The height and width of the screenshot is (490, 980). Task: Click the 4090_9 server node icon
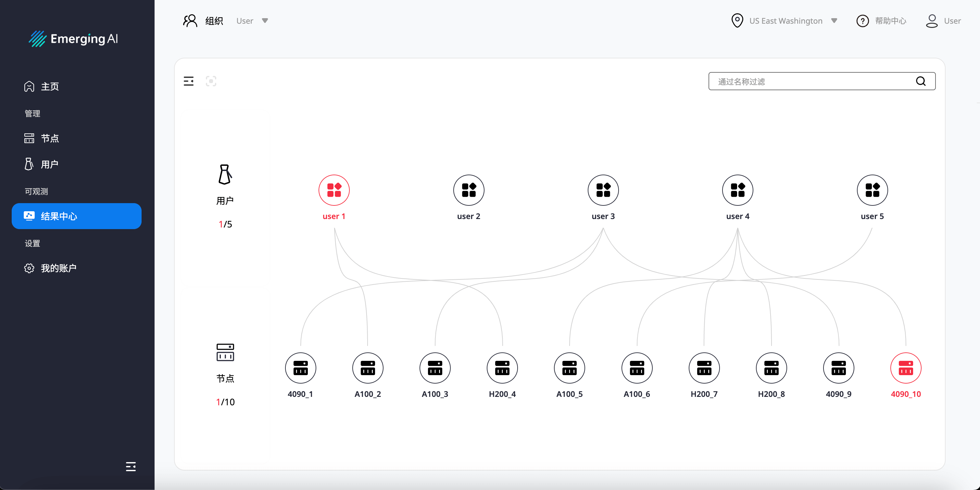[x=838, y=368]
